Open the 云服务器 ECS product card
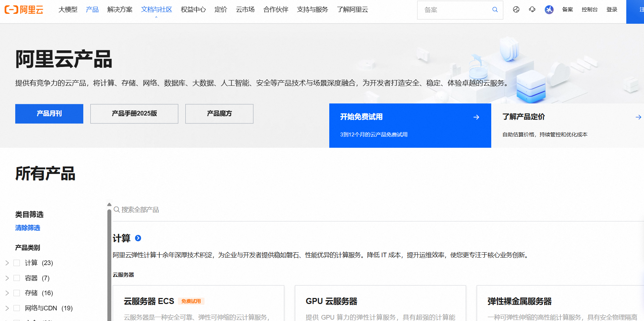Screen dimensions: 644x321 click(198, 303)
